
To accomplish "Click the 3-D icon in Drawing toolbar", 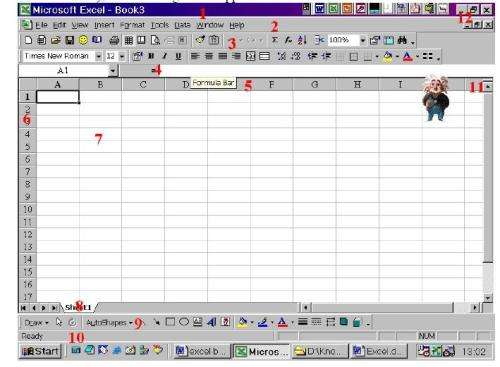I will click(x=357, y=322).
